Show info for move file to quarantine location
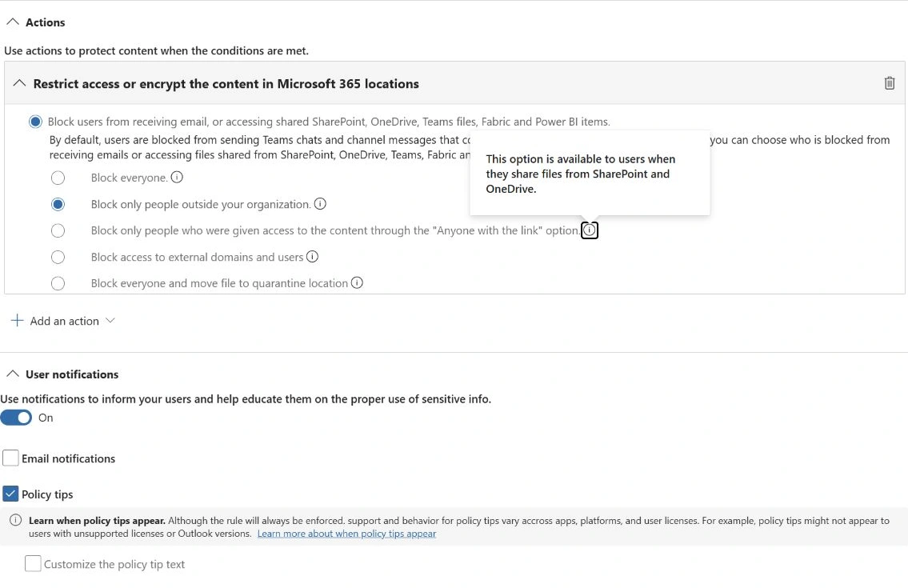This screenshot has width=908, height=588. click(358, 282)
